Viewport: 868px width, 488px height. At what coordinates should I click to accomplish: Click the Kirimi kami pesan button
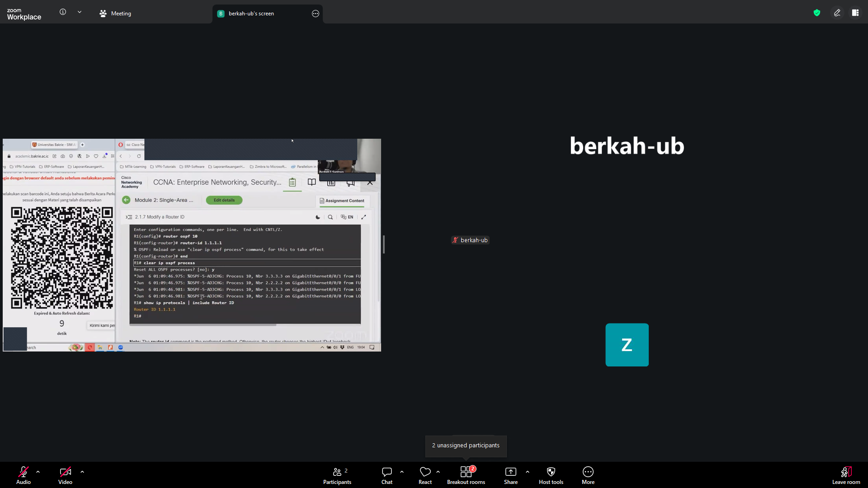[101, 326]
